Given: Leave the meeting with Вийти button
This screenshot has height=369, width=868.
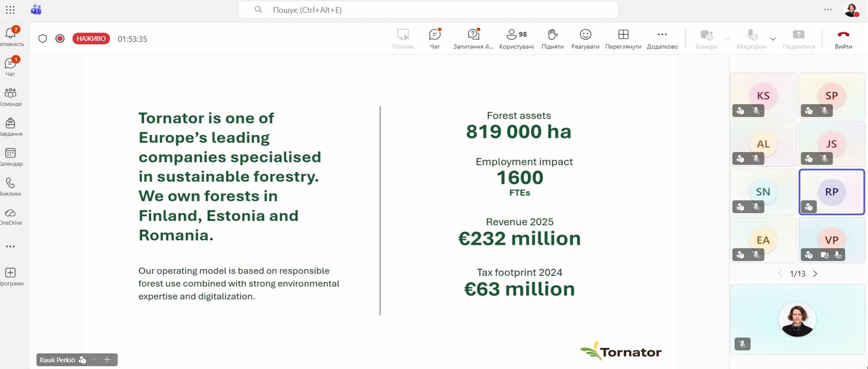Looking at the screenshot, I should point(843,39).
